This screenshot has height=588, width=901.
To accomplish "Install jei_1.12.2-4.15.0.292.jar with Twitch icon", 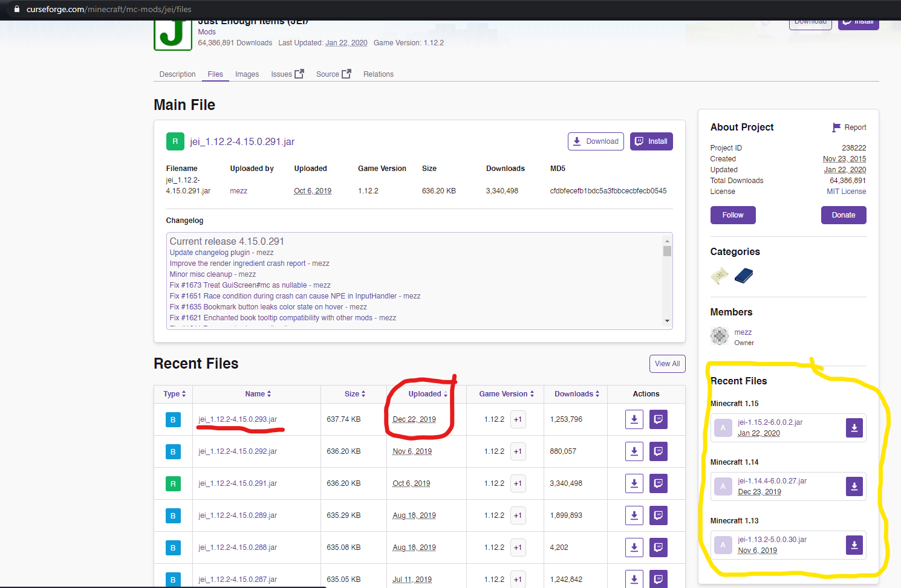I will point(659,451).
